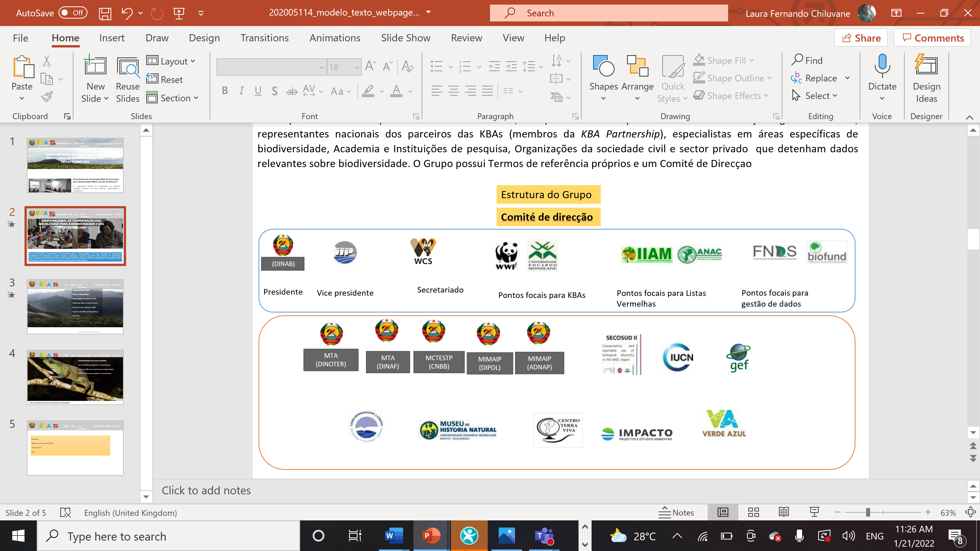Open the Slide Show tab
980x551 pixels.
pos(406,38)
